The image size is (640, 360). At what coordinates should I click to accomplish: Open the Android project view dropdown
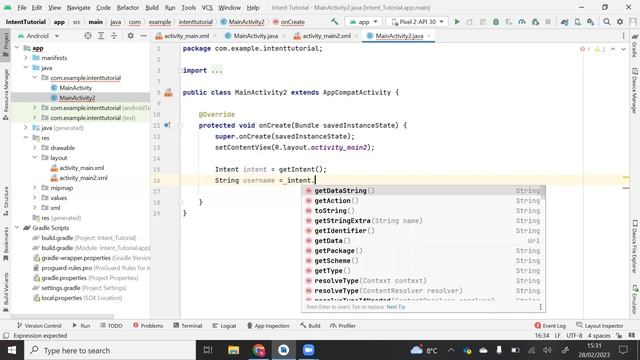39,36
